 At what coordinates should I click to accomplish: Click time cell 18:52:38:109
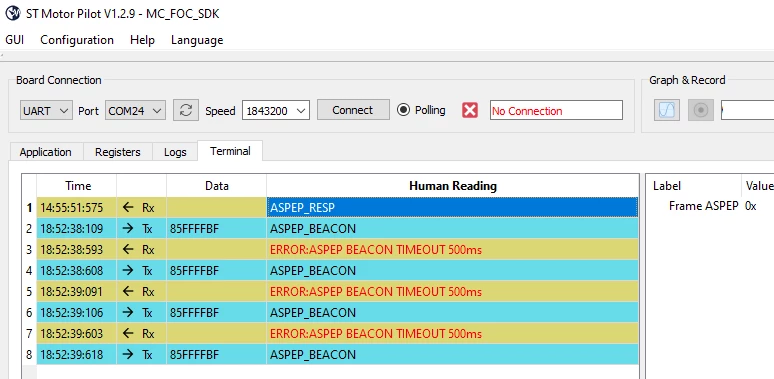pos(77,228)
